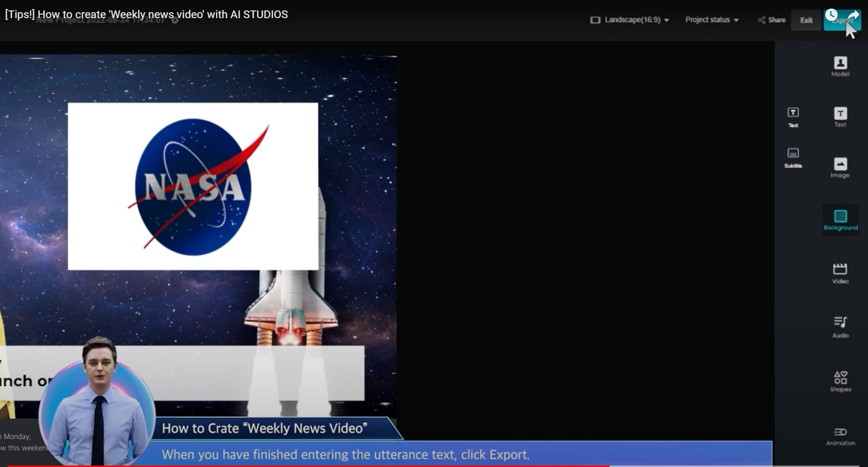Select the large Text tool in sidebar
This screenshot has width=868, height=467.
click(840, 117)
